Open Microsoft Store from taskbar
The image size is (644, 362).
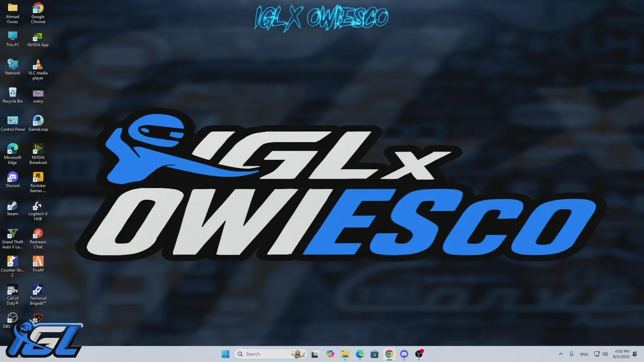pyautogui.click(x=374, y=354)
